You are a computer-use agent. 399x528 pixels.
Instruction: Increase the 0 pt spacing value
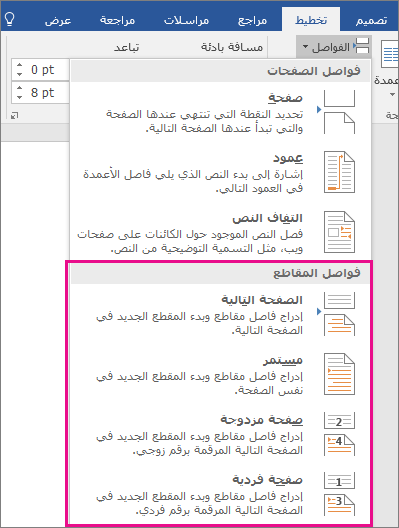(20, 65)
